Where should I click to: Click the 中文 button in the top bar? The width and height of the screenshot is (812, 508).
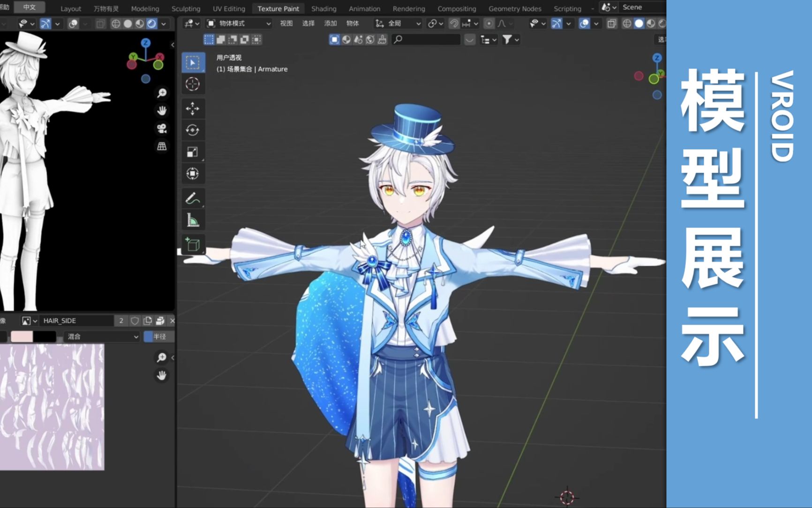point(30,7)
